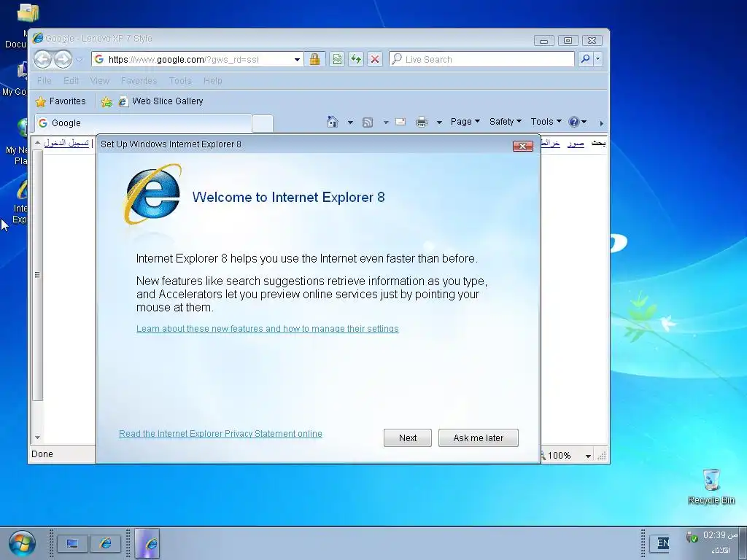Click the Favorites star button
This screenshot has width=747, height=560.
61,101
